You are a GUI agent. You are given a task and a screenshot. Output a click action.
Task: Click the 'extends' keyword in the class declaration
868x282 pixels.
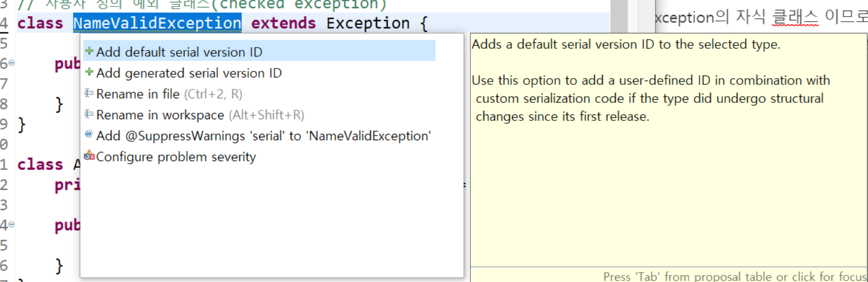coord(283,23)
